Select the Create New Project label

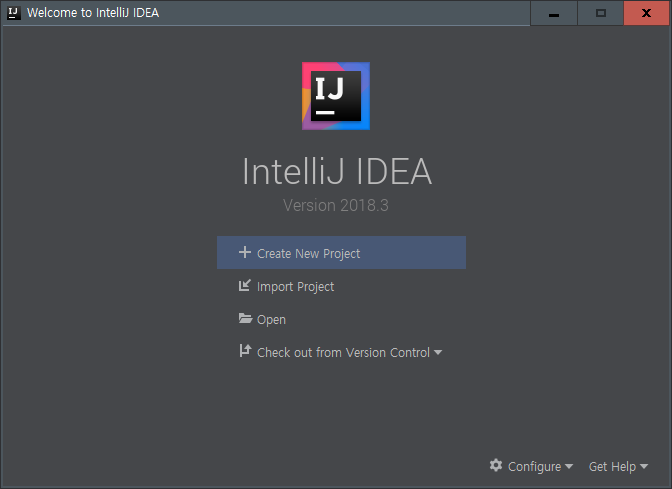[x=308, y=254]
